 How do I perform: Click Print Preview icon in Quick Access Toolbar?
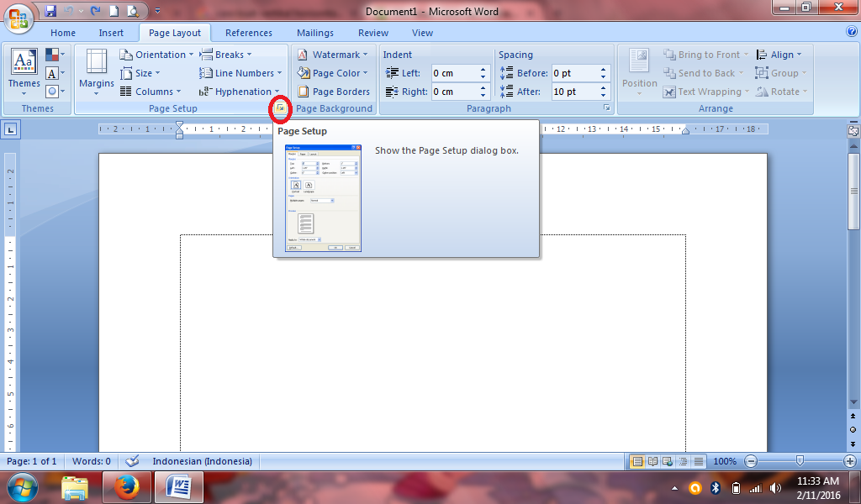(x=133, y=10)
